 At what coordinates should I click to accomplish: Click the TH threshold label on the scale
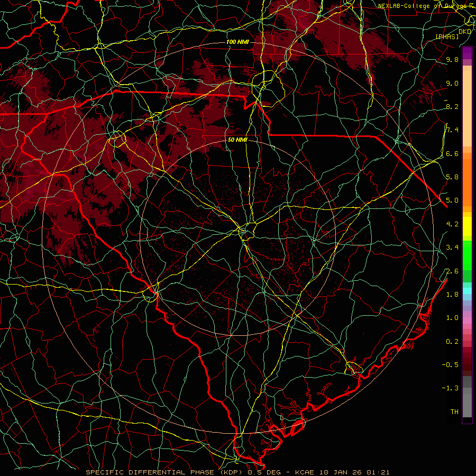454,412
